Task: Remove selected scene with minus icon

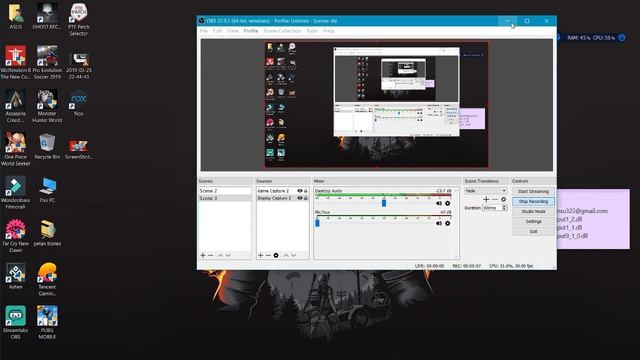Action: click(211, 255)
